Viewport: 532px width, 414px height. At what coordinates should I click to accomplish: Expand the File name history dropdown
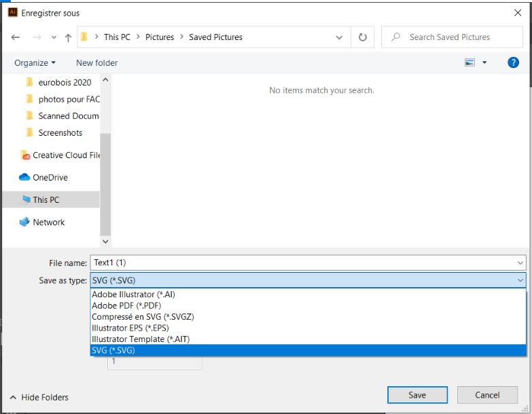point(520,263)
